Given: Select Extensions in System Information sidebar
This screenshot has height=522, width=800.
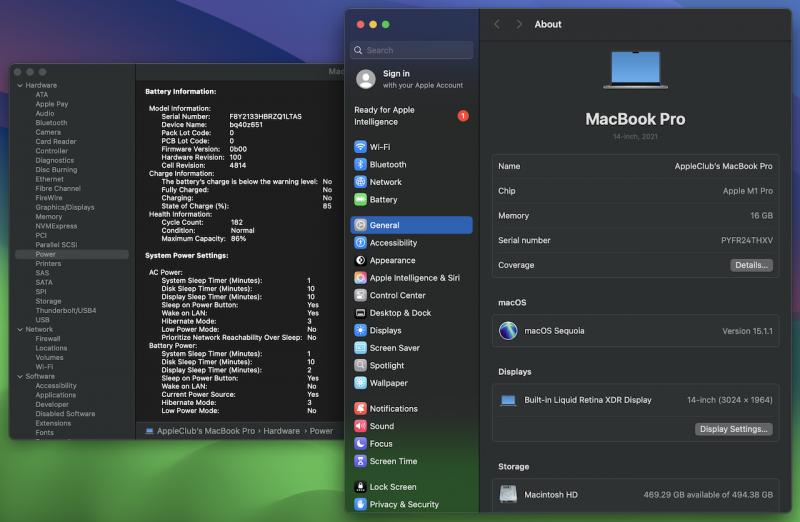Looking at the screenshot, I should point(53,423).
